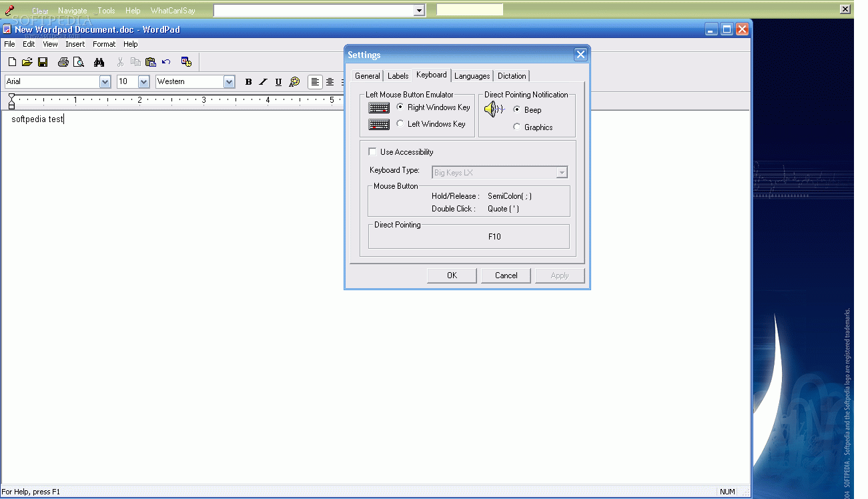Open the Dictation tab
Viewport: 868px width, 499px height.
[x=512, y=76]
